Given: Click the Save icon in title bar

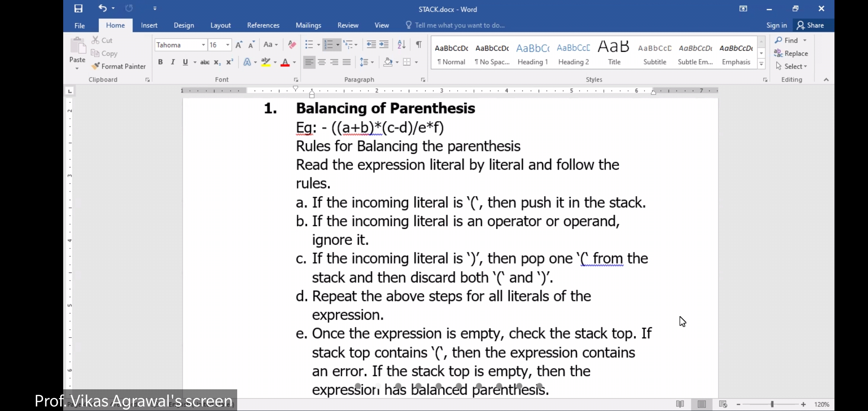Looking at the screenshot, I should [x=78, y=8].
